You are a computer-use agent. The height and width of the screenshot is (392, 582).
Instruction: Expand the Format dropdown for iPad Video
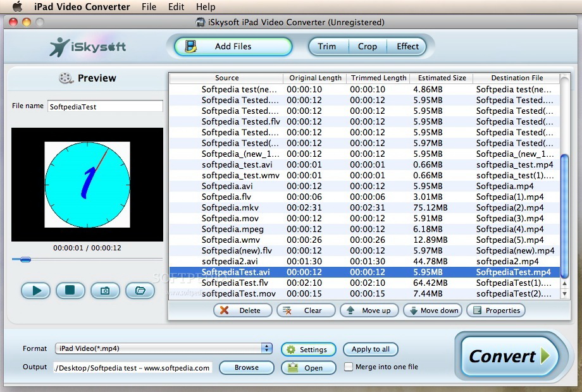[267, 348]
